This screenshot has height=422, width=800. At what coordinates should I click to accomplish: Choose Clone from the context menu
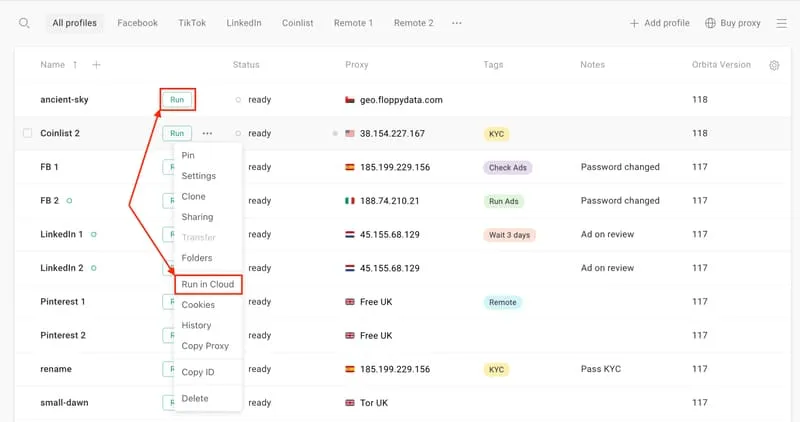click(x=193, y=196)
